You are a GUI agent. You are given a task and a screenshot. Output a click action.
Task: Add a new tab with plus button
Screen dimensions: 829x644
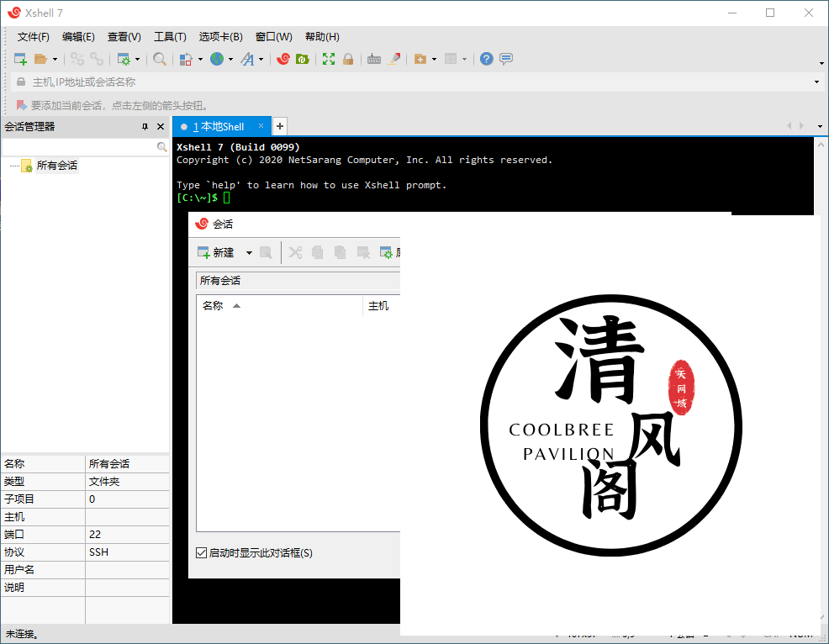280,126
